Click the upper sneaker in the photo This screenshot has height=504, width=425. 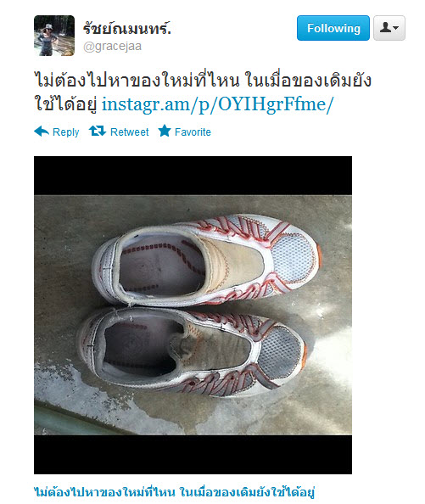(x=205, y=260)
